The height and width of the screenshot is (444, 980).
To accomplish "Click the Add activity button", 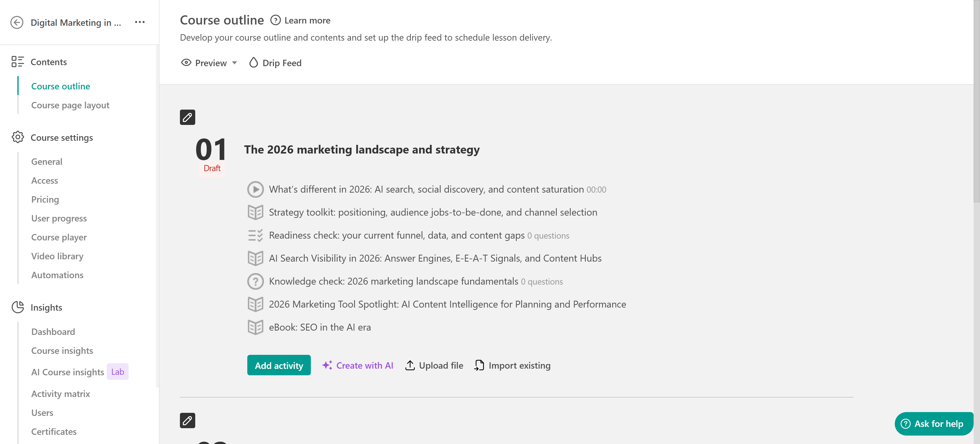I will (278, 365).
